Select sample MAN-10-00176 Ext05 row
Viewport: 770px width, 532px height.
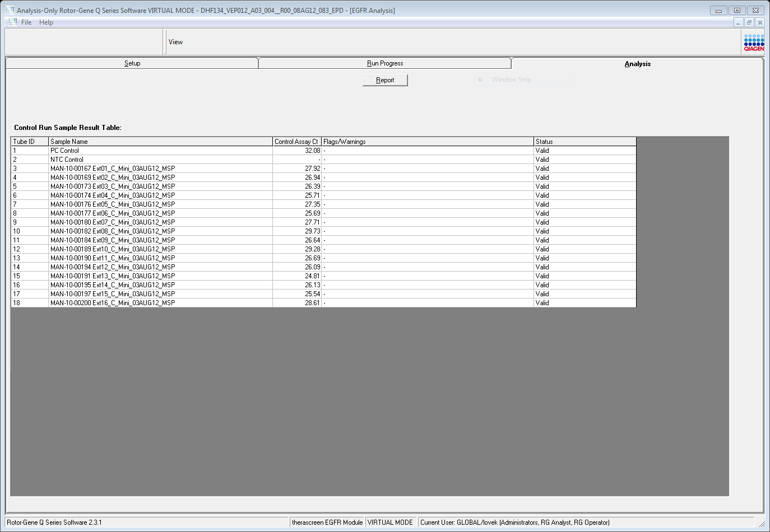[x=323, y=204]
